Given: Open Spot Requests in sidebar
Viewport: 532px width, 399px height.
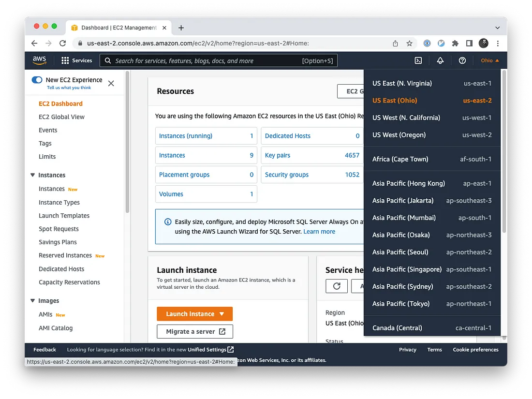Looking at the screenshot, I should [59, 229].
